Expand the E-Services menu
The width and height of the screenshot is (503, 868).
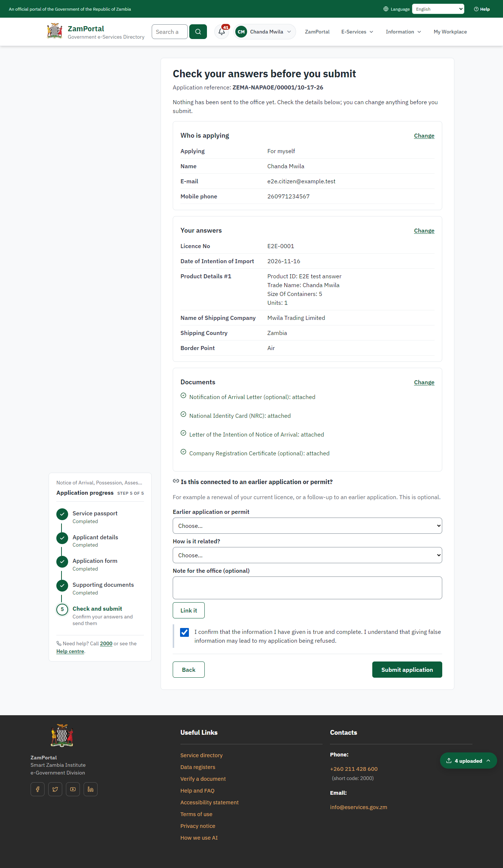click(357, 32)
